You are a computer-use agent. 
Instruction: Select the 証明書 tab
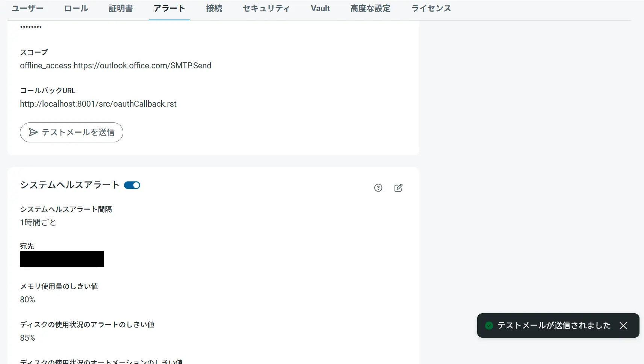[121, 8]
